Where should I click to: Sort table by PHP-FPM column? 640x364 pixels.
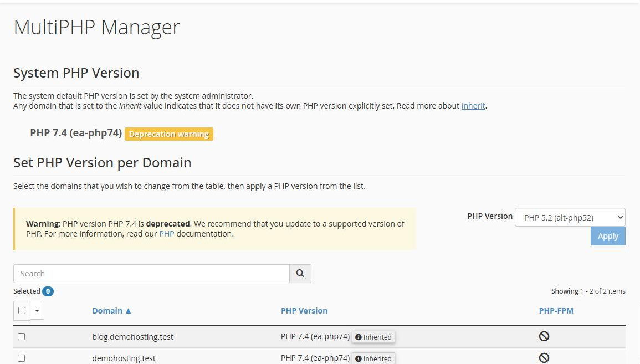click(556, 311)
